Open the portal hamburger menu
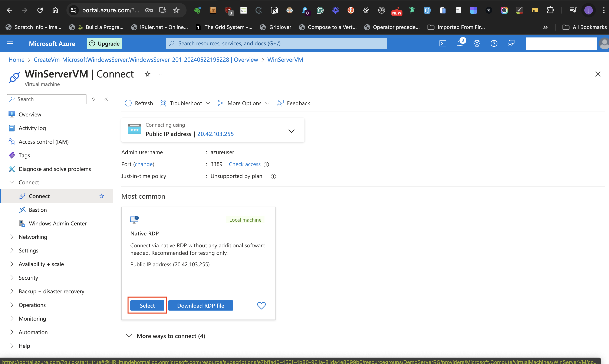This screenshot has height=364, width=609. (x=10, y=43)
